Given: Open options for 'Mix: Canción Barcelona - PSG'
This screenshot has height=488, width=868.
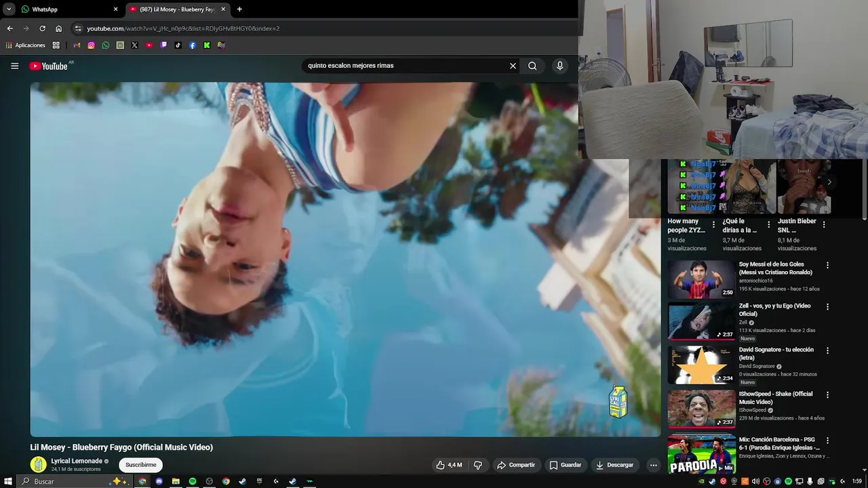Looking at the screenshot, I should (x=827, y=440).
